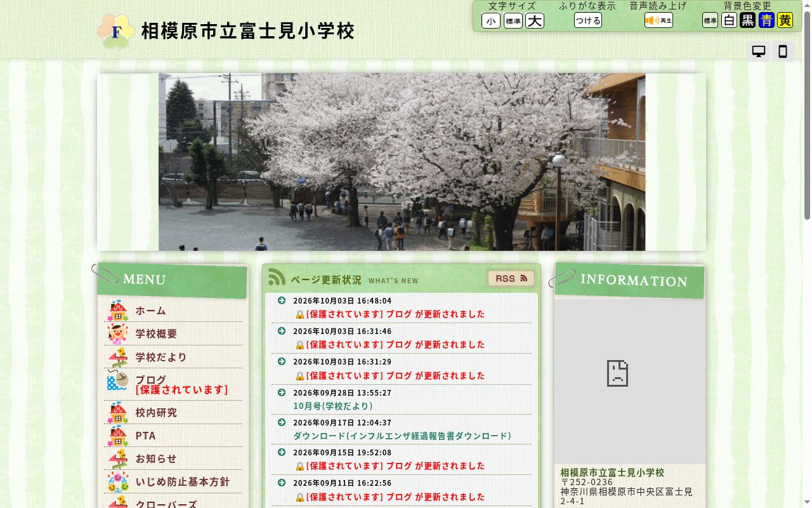Change background color to black (黒)
Image resolution: width=812 pixels, height=508 pixels.
[x=748, y=20]
